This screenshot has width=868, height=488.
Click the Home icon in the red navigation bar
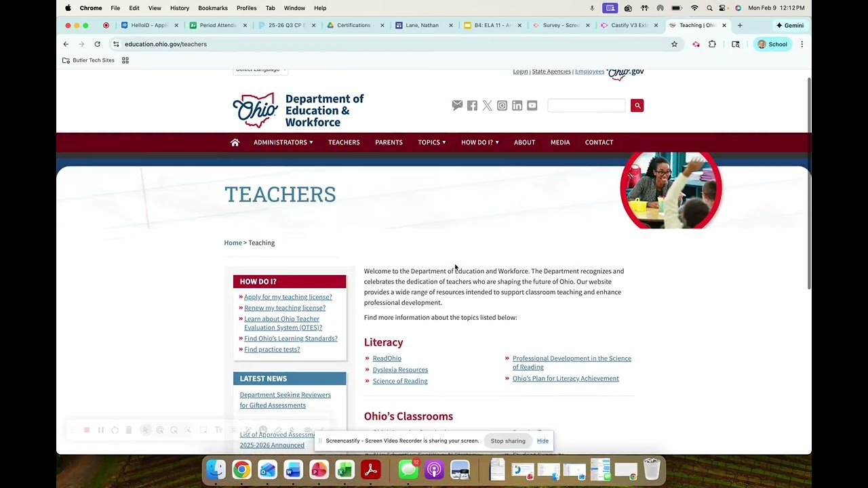point(235,142)
